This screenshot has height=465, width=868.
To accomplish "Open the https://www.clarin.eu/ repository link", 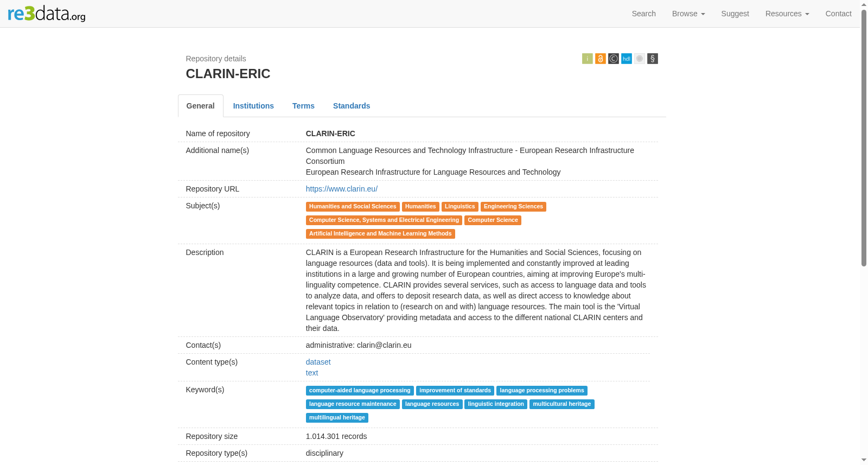I will [342, 189].
